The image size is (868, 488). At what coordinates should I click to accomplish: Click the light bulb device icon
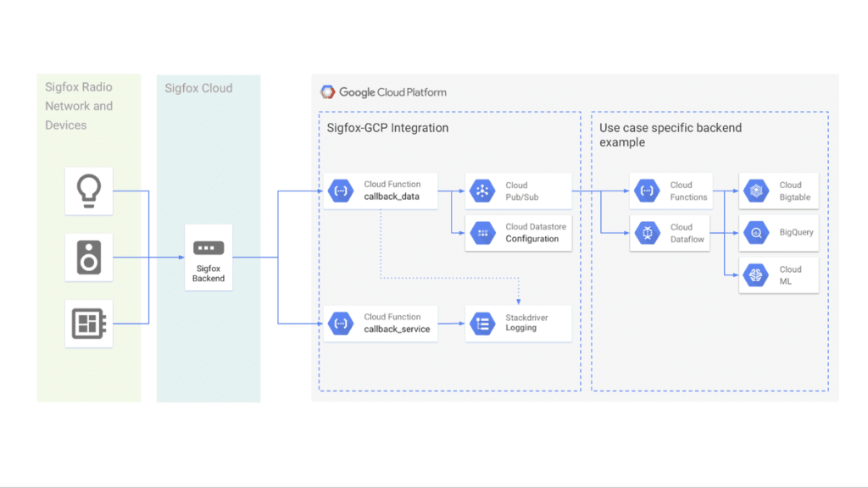coord(88,191)
